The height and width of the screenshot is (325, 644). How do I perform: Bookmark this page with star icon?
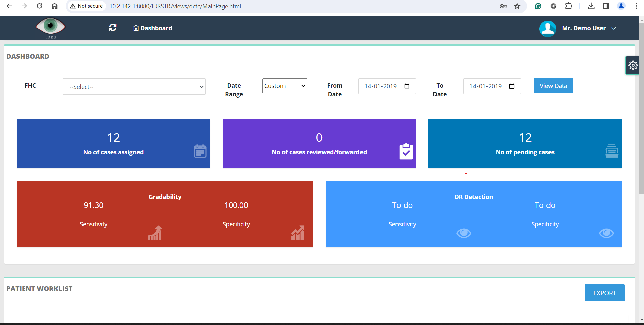pos(517,6)
